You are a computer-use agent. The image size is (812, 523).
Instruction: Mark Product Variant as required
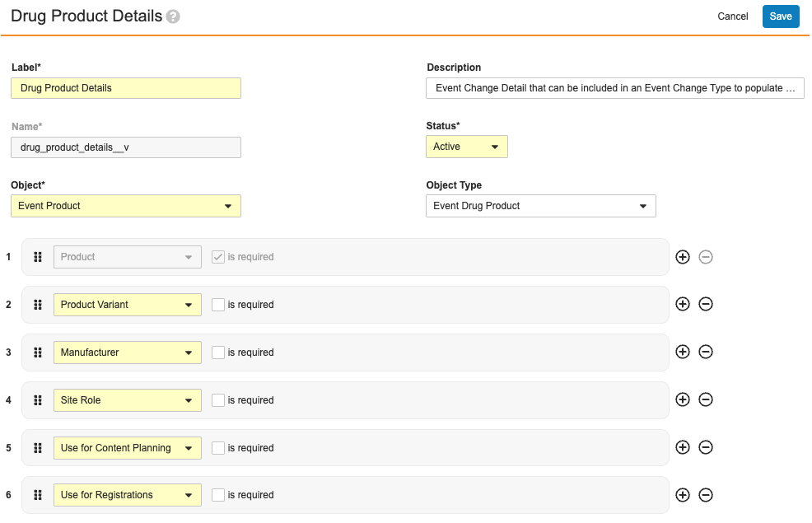coord(218,305)
